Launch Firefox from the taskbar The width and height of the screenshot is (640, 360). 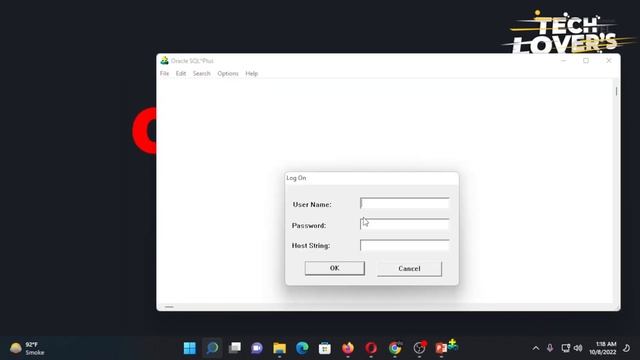(x=348, y=348)
